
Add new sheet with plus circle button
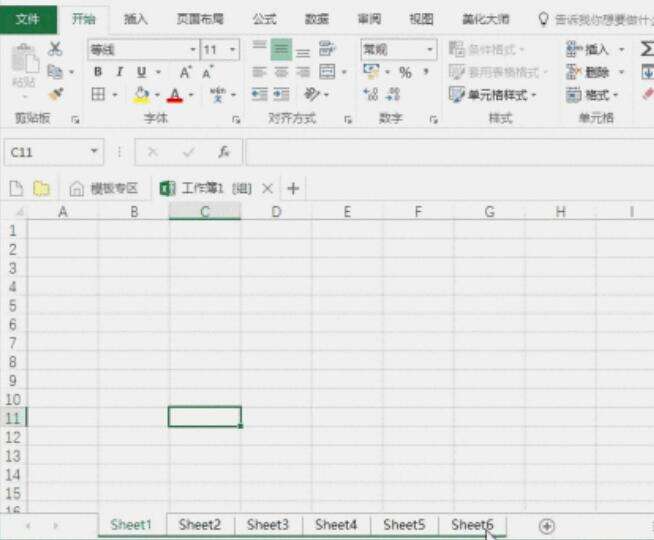point(547,526)
